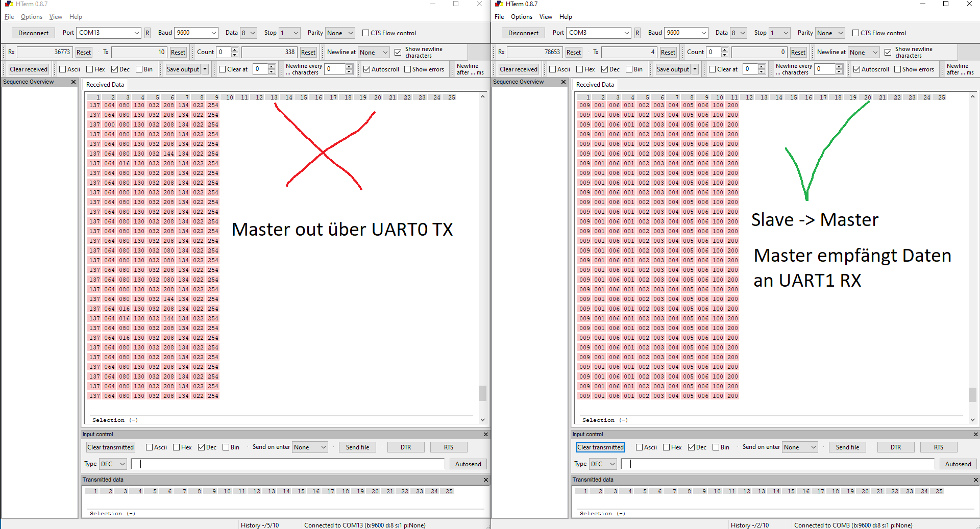The width and height of the screenshot is (980, 529).
Task: Toggle DTR line in left window
Action: (x=406, y=447)
